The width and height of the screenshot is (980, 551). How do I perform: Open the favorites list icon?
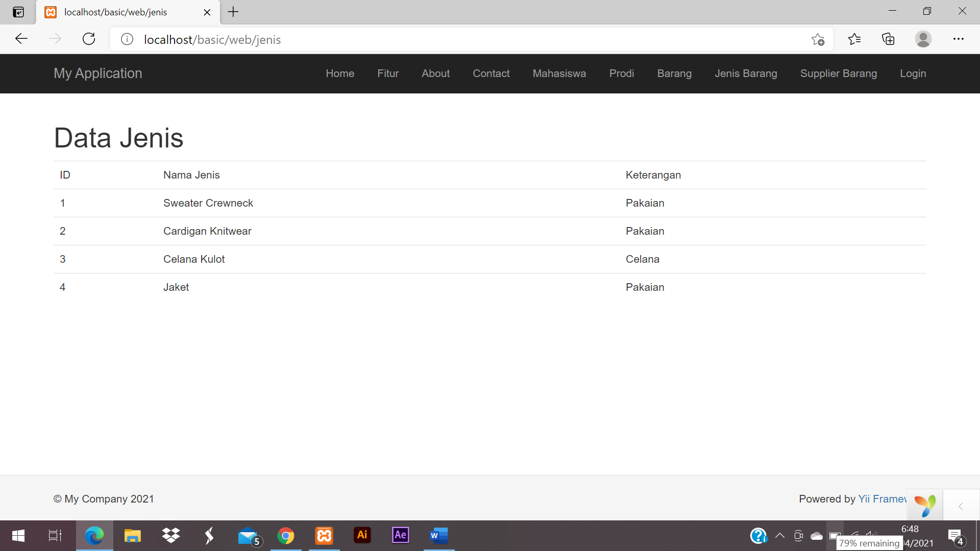click(x=854, y=39)
